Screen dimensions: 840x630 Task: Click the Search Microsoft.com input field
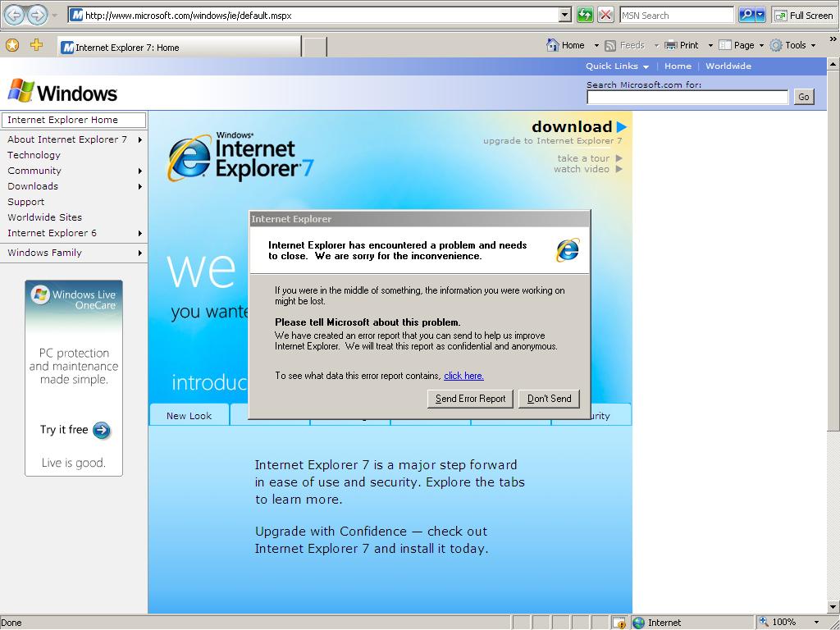click(x=687, y=97)
